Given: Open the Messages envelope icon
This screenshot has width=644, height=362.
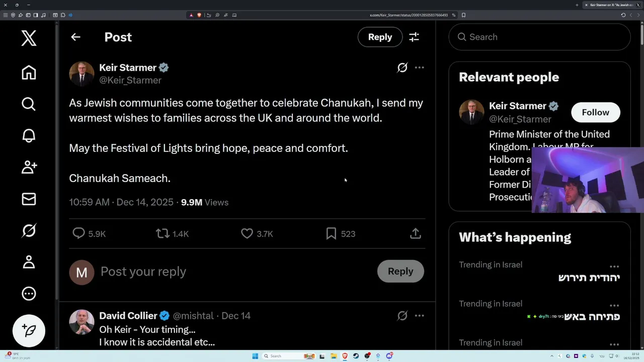Looking at the screenshot, I should (x=29, y=199).
